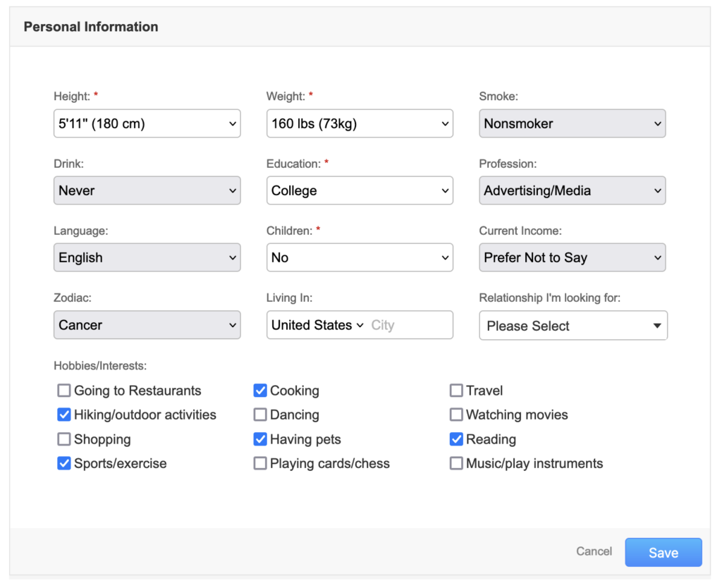The height and width of the screenshot is (588, 722).
Task: Click the City input field
Action: [x=409, y=325]
